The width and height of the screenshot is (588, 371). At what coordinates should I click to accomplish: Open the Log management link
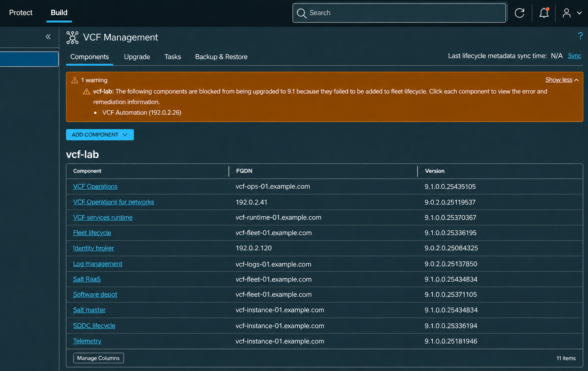[98, 264]
